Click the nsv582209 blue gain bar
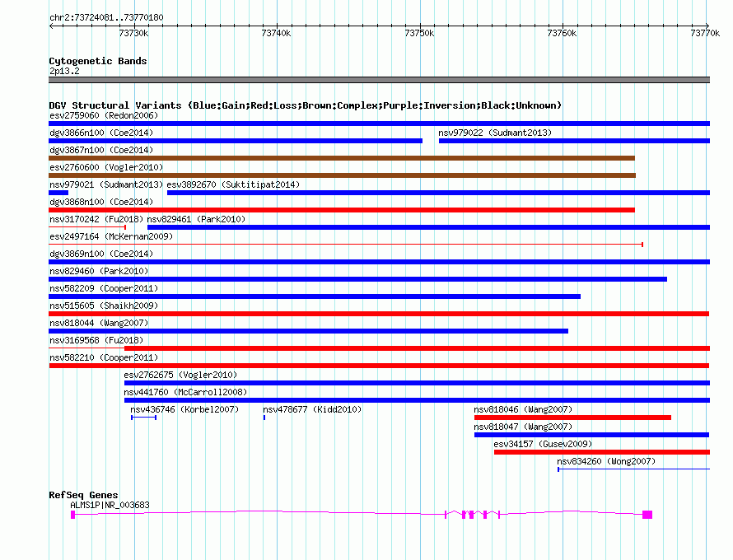This screenshot has width=733, height=560. click(315, 296)
